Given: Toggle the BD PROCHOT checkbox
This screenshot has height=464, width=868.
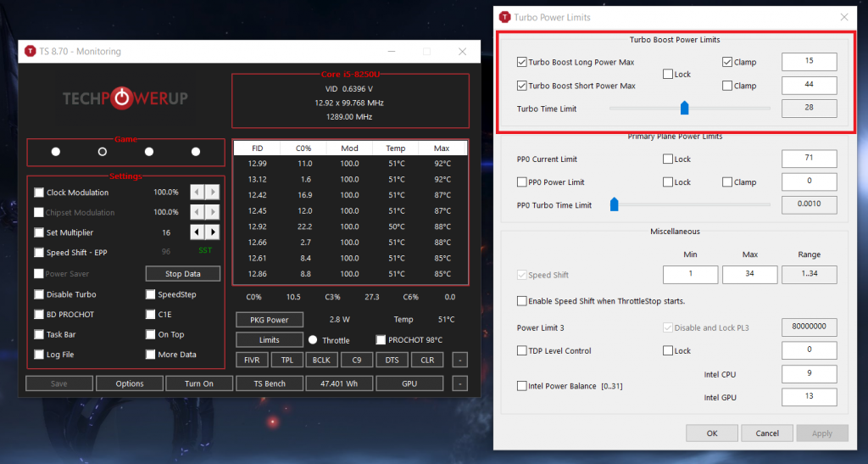Looking at the screenshot, I should point(39,315).
